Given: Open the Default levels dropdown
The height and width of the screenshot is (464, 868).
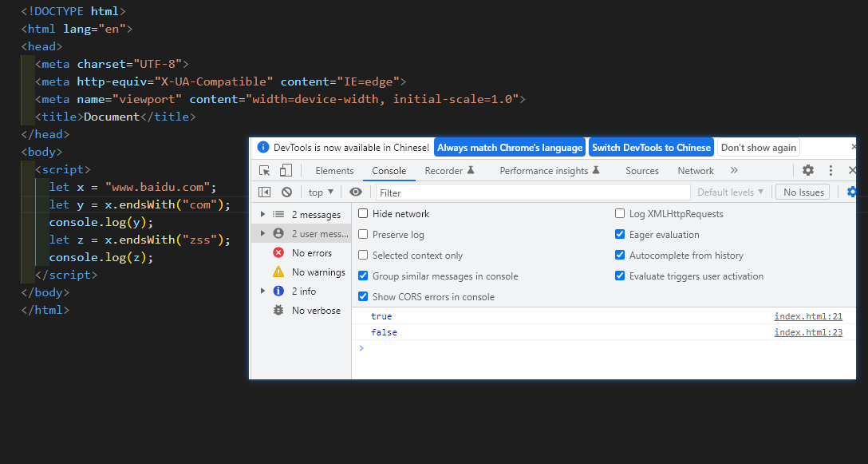Looking at the screenshot, I should click(x=730, y=192).
